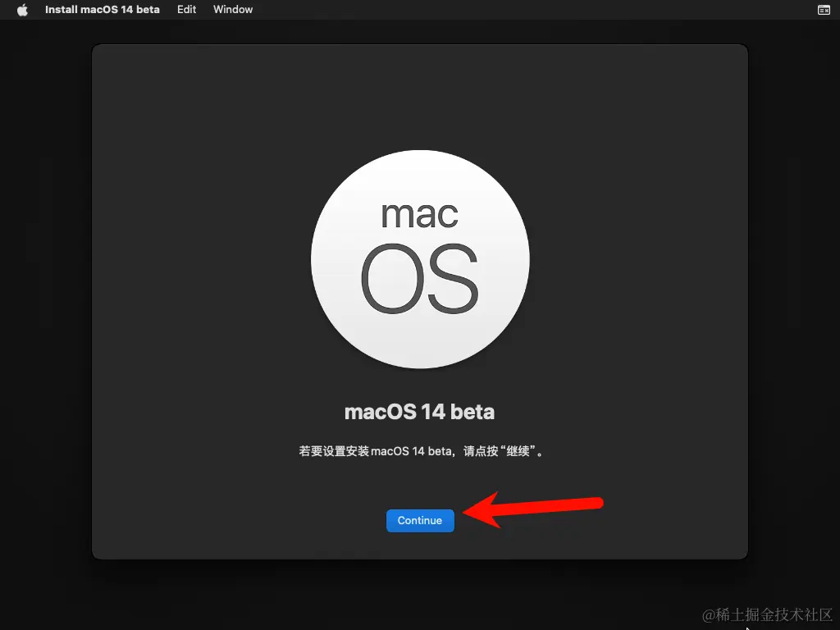Click the keyboard input source icon in menu bar
This screenshot has width=840, height=630.
[824, 9]
